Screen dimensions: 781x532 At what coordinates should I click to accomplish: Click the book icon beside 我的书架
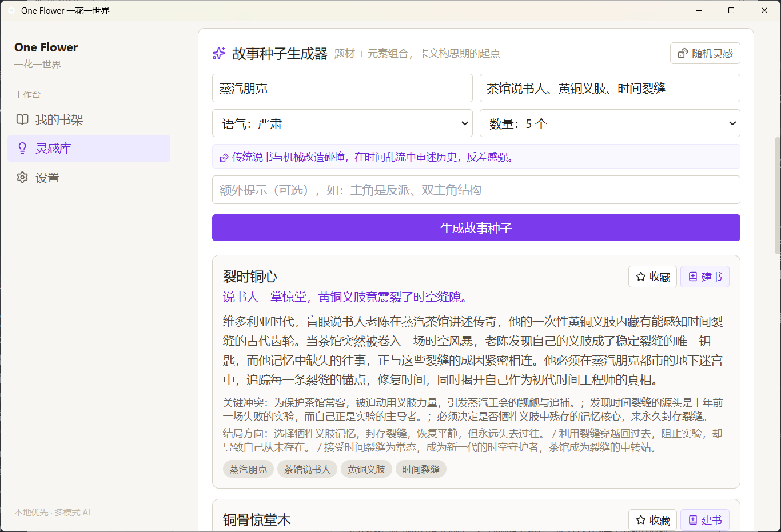tap(22, 119)
